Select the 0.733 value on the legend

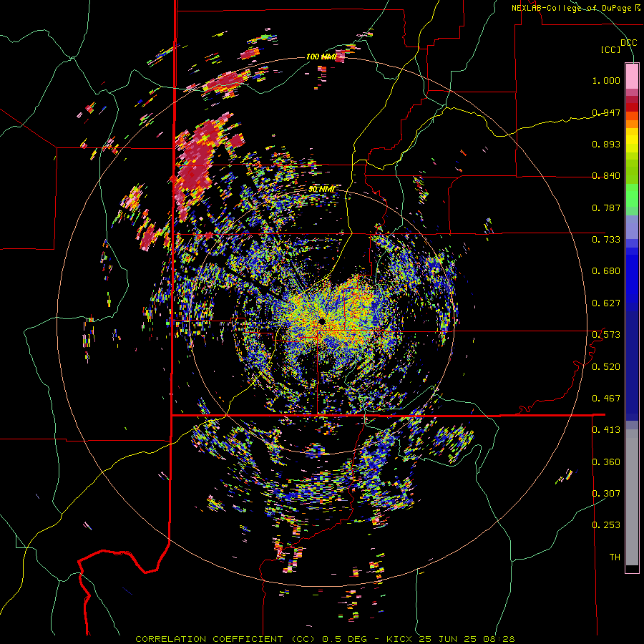click(606, 240)
